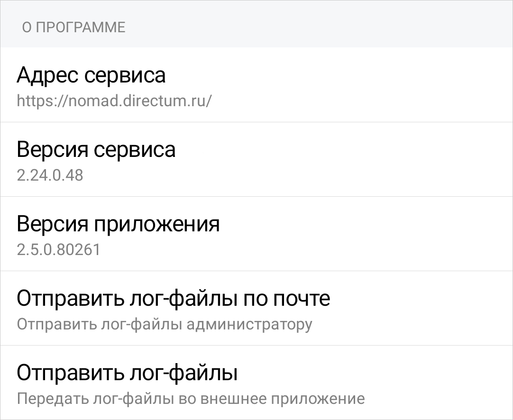The width and height of the screenshot is (513, 420).
Task: Click the Адрес сервиса title text
Action: (x=91, y=75)
